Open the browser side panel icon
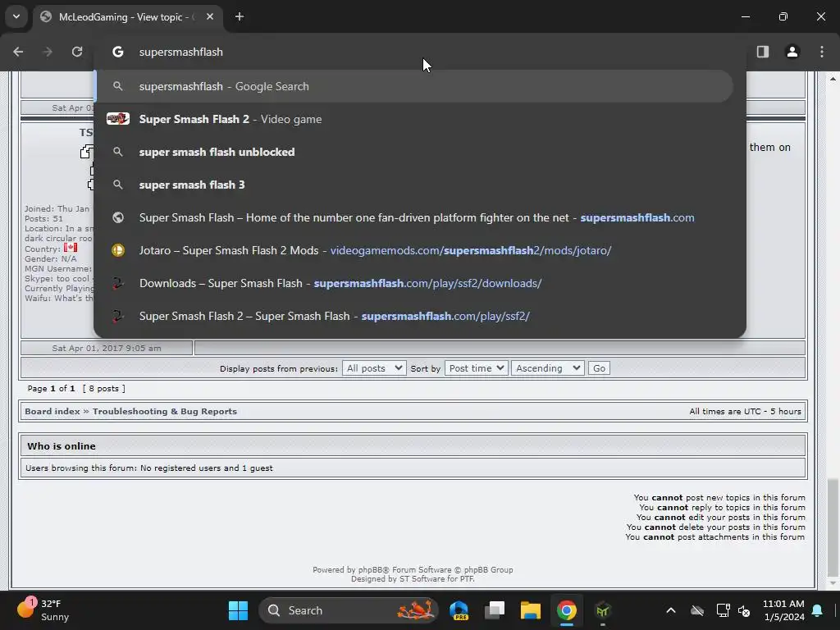 pyautogui.click(x=763, y=52)
